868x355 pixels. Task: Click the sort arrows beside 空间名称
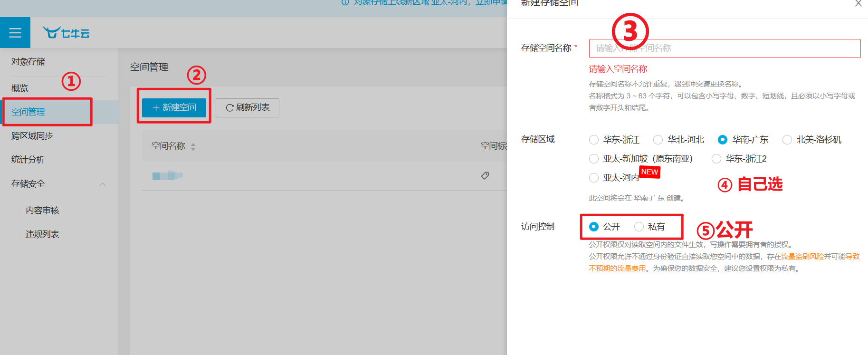(x=193, y=147)
